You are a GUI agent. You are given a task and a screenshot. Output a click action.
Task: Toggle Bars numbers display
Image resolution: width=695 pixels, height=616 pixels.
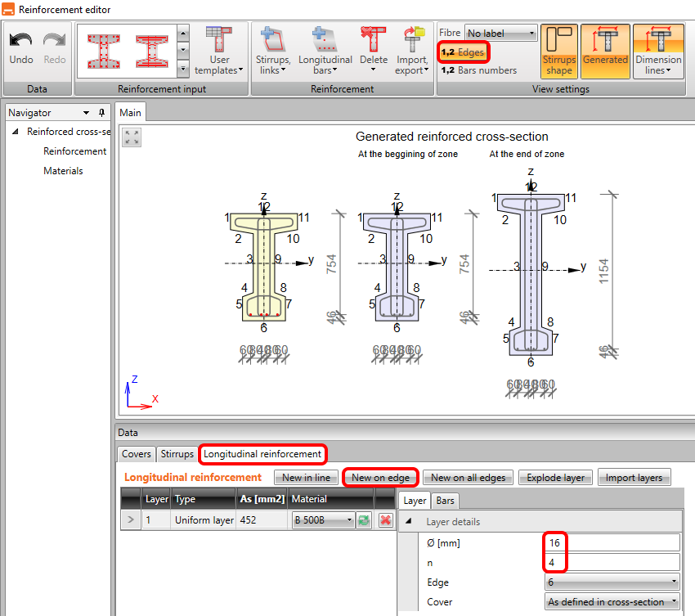coord(478,70)
